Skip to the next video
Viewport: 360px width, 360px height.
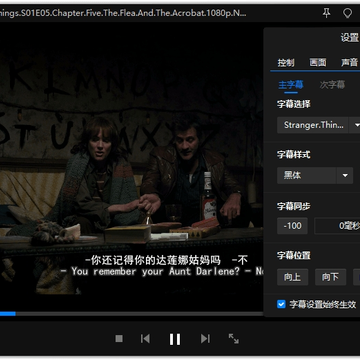pyautogui.click(x=205, y=339)
